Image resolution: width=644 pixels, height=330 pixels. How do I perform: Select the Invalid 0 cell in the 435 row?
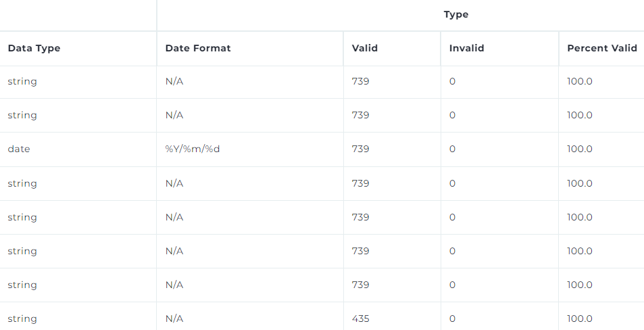452,319
